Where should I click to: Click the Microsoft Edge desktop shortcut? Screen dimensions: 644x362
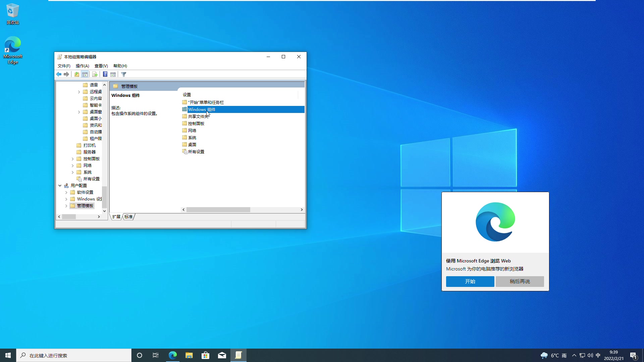13,50
